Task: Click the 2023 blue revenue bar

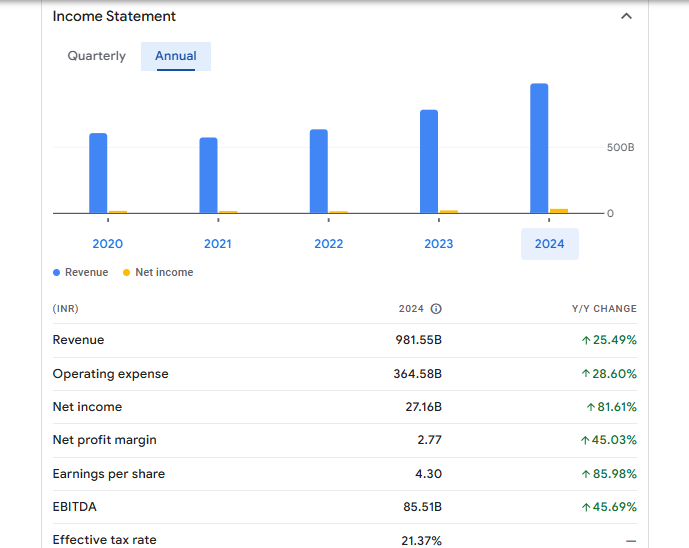Action: 429,162
